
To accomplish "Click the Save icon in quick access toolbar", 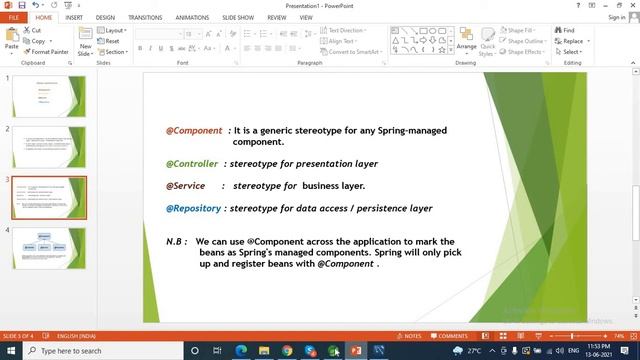I will 22,5.
